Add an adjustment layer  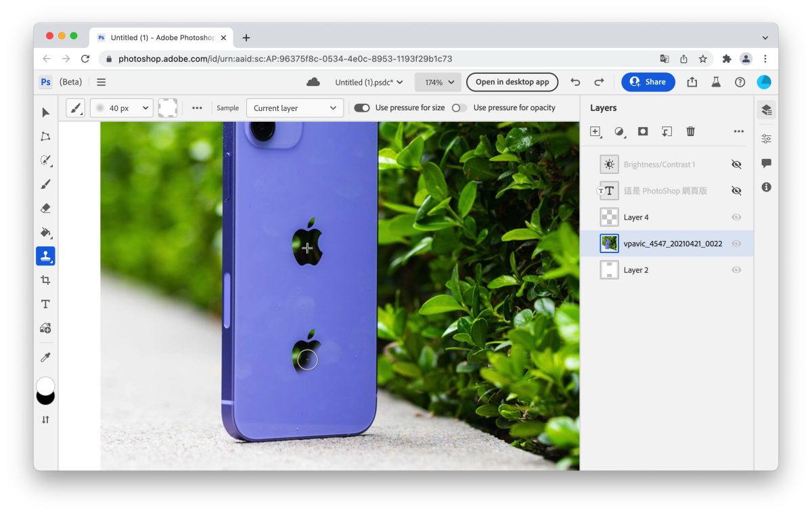tap(619, 131)
